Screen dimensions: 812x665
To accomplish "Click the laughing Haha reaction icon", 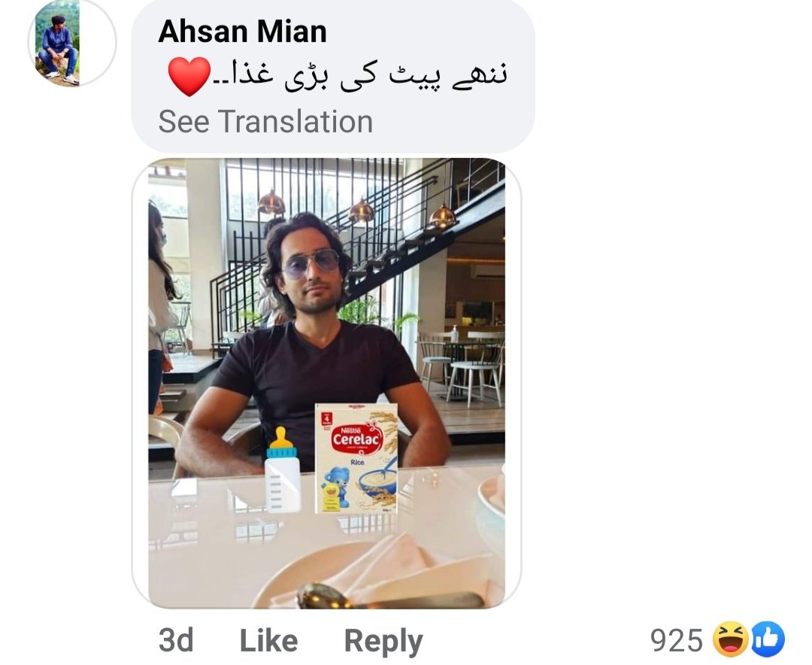I will click(731, 639).
